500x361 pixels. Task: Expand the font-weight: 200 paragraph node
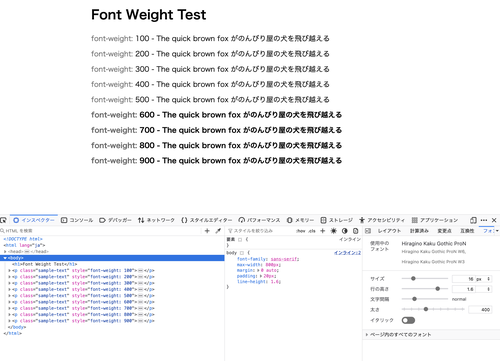[9, 277]
